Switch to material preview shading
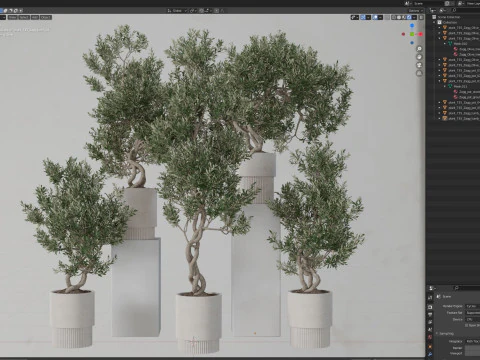 tap(404, 17)
